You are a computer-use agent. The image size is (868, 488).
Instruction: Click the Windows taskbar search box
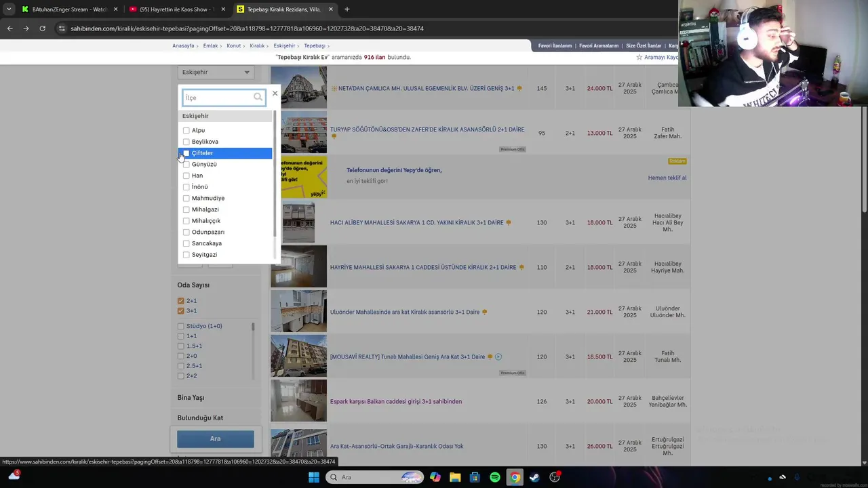pos(374,477)
